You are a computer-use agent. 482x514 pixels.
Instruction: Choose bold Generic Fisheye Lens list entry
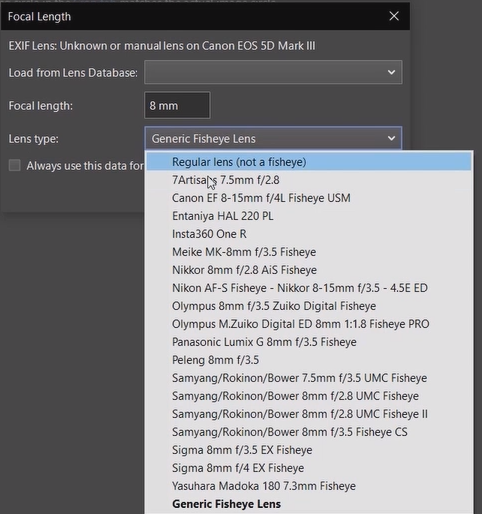tap(309, 504)
